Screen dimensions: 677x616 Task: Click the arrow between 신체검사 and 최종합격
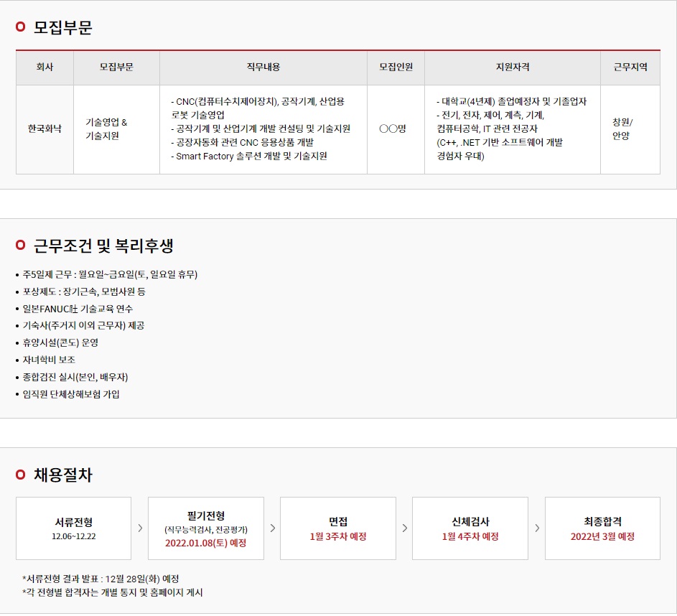tap(537, 528)
